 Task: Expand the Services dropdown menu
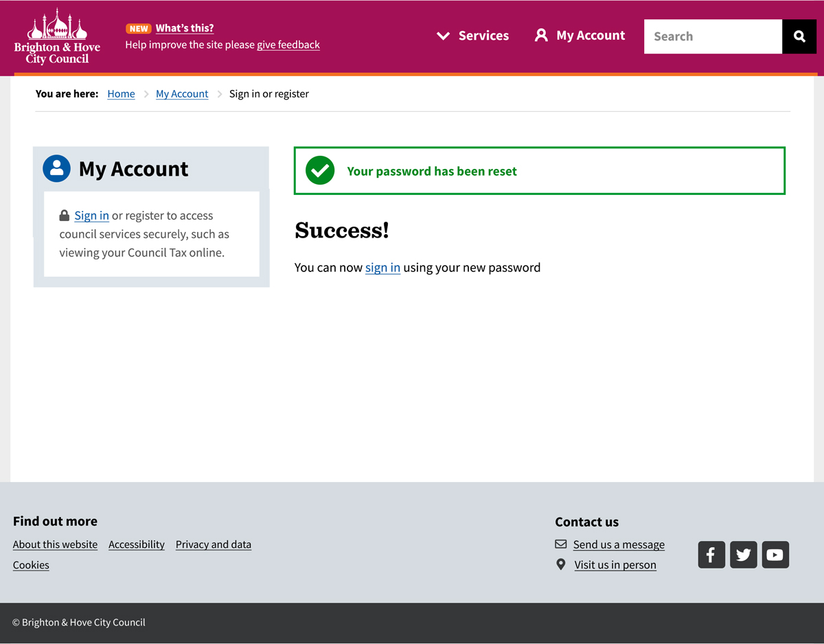pos(473,36)
